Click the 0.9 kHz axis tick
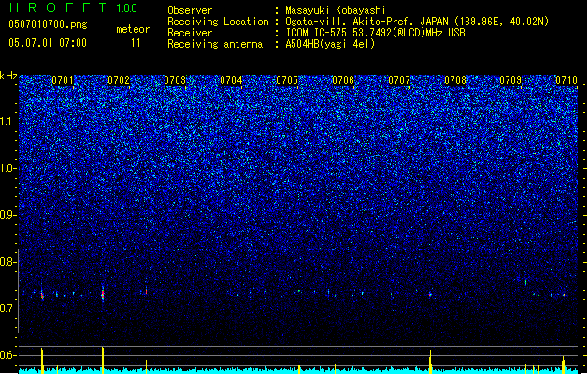 8,215
